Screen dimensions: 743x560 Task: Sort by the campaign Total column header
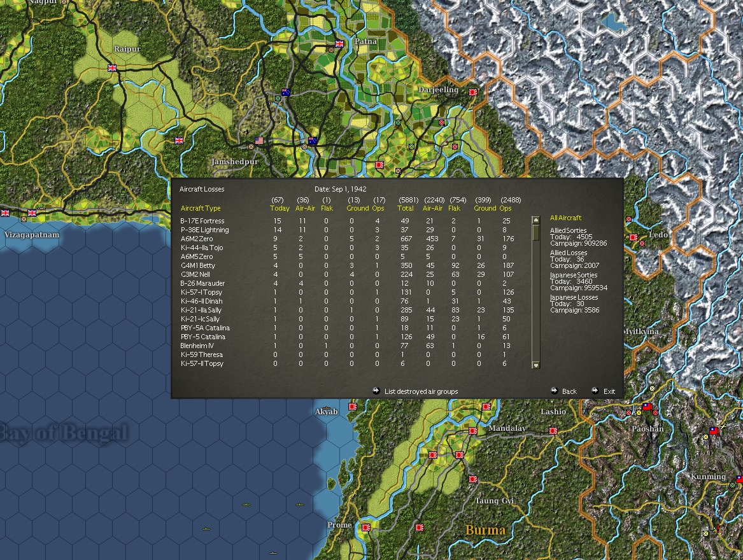406,208
